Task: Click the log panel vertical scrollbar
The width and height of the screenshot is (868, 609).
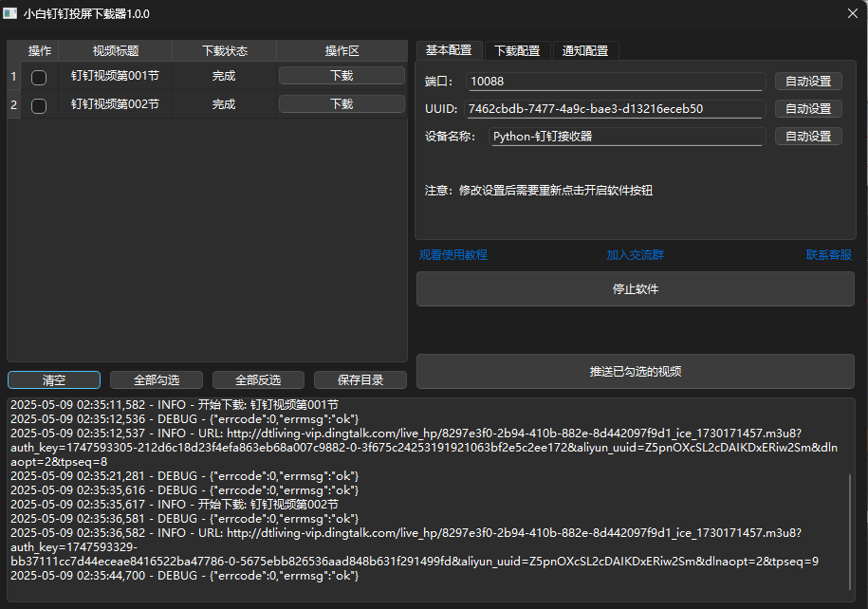Action: (850, 531)
